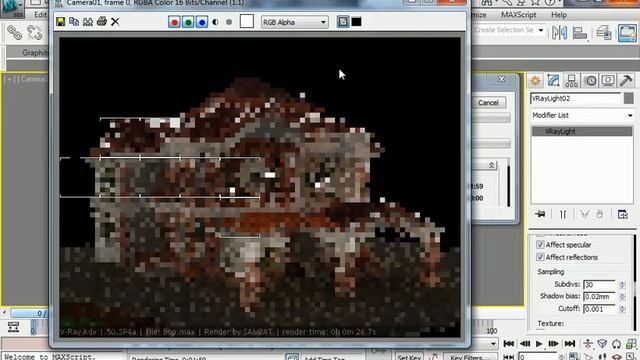Click the VRayLight02 object name field
This screenshot has height=360, width=640.
[x=576, y=98]
